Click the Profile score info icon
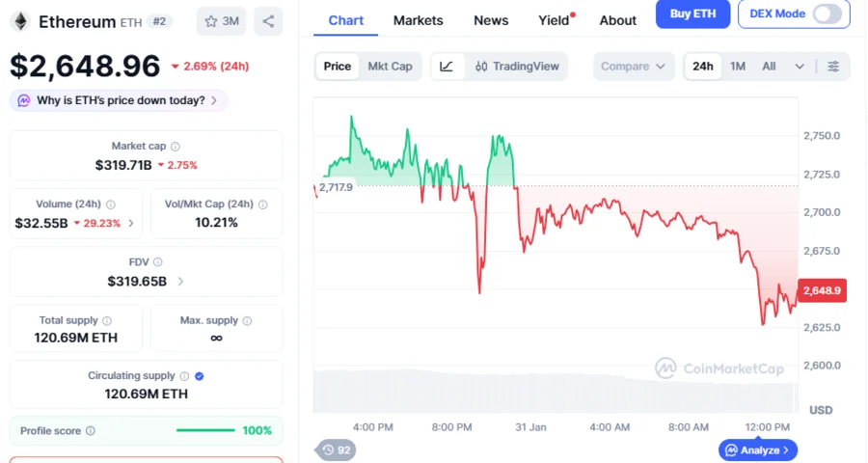 pyautogui.click(x=91, y=431)
